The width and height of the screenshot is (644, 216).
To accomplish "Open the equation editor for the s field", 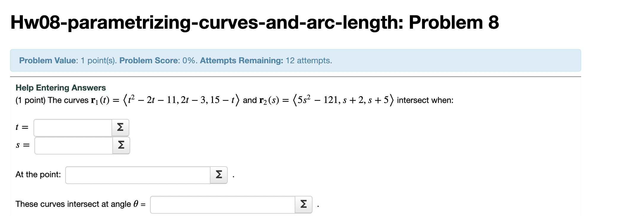I will coord(120,145).
